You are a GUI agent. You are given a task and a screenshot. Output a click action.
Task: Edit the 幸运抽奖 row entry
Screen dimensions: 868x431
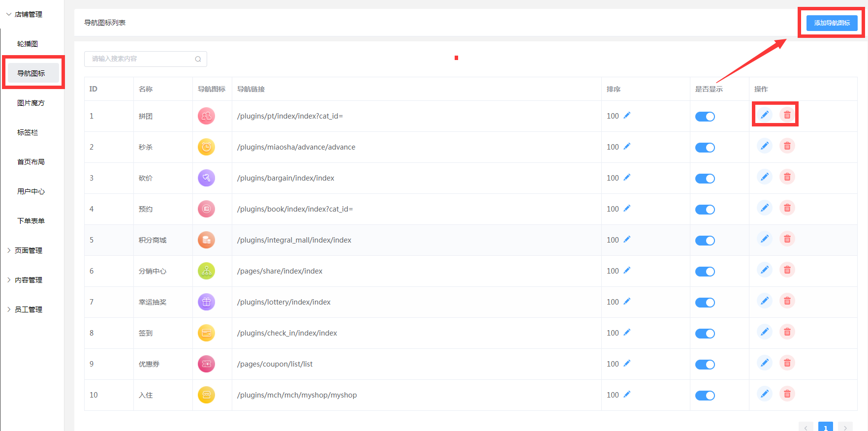(765, 301)
